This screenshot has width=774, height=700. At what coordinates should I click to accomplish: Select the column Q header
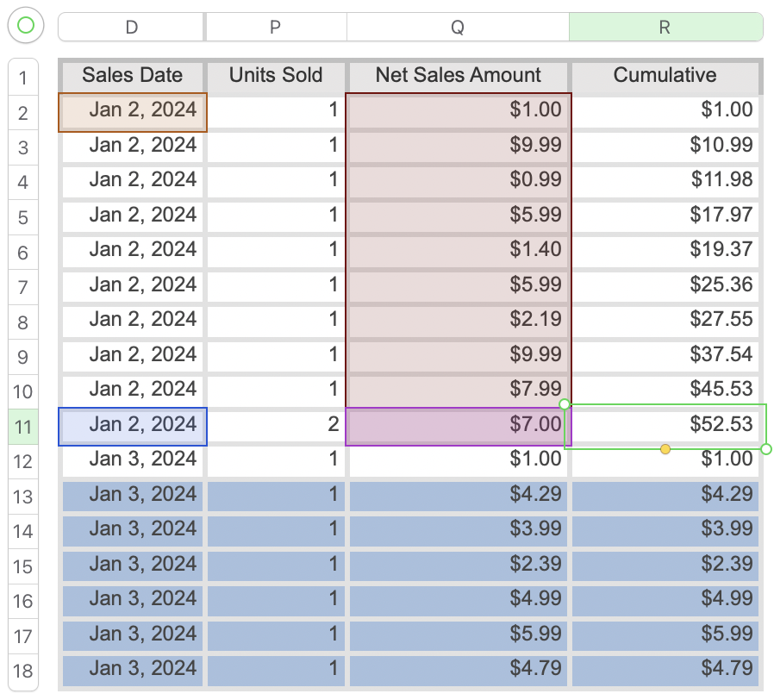[x=457, y=27]
